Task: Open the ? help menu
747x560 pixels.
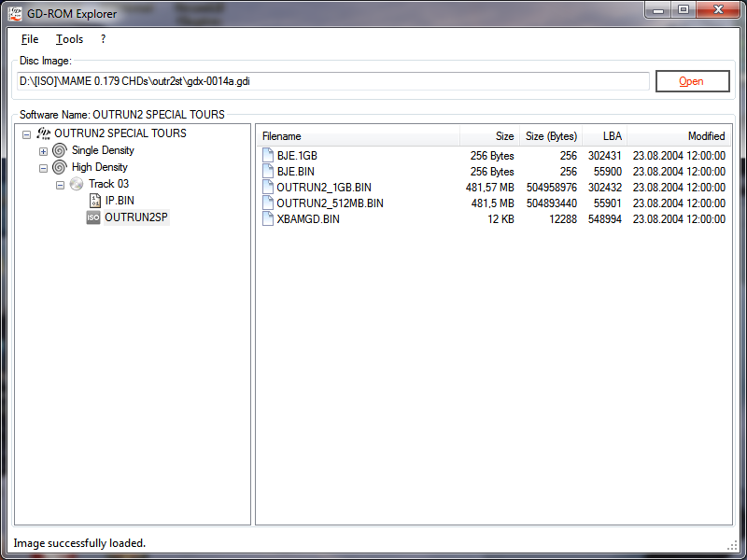Action: coord(103,39)
